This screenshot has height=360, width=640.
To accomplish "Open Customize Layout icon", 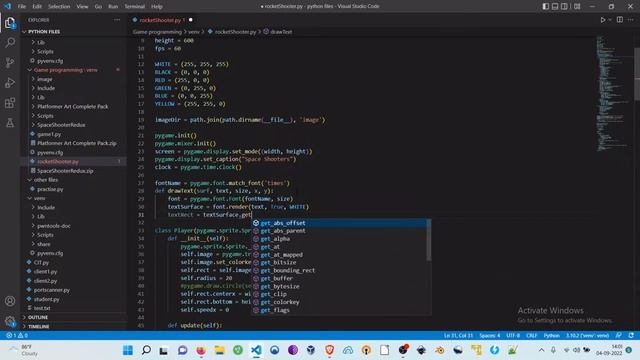I will (x=577, y=6).
